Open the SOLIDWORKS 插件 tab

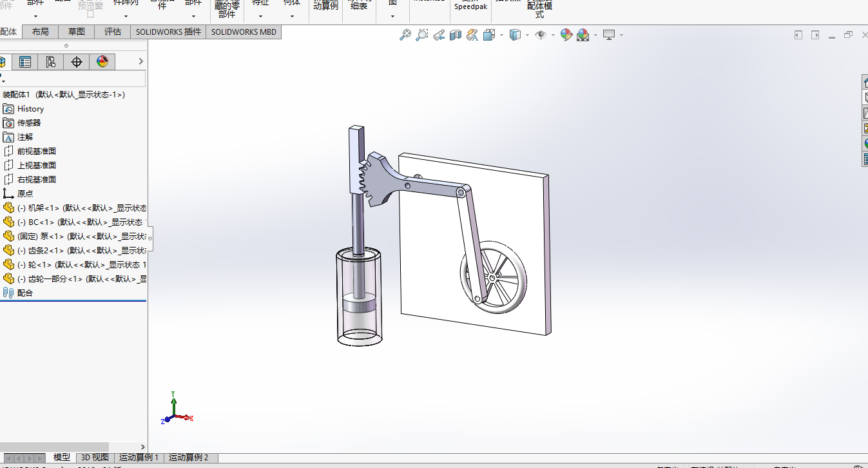[x=168, y=32]
